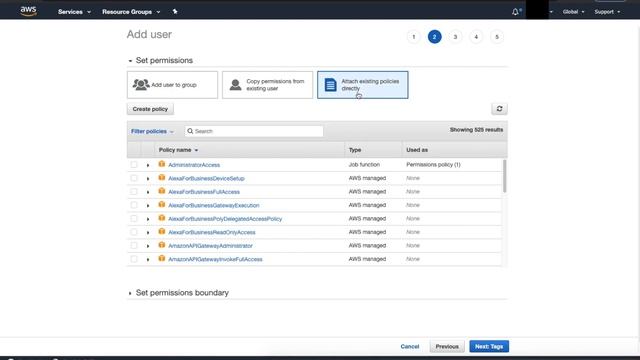Check the AlexaForBusinessFullAccess checkbox

(x=134, y=191)
